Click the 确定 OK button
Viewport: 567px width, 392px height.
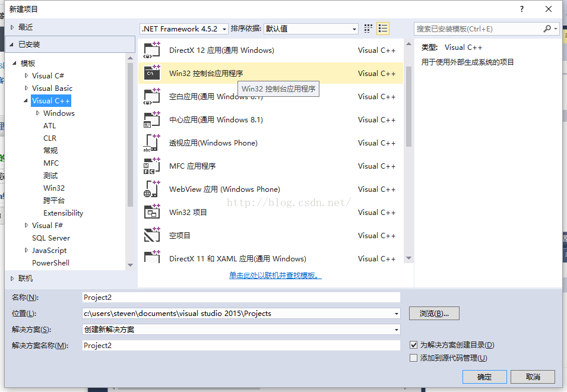(x=484, y=377)
